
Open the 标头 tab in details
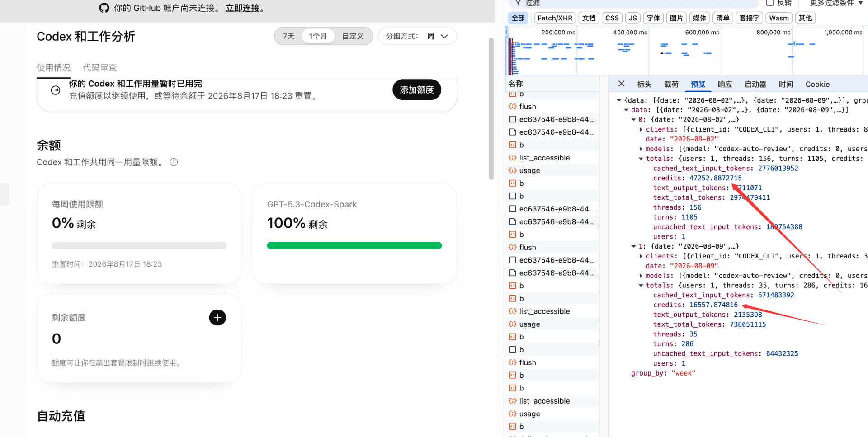point(644,84)
